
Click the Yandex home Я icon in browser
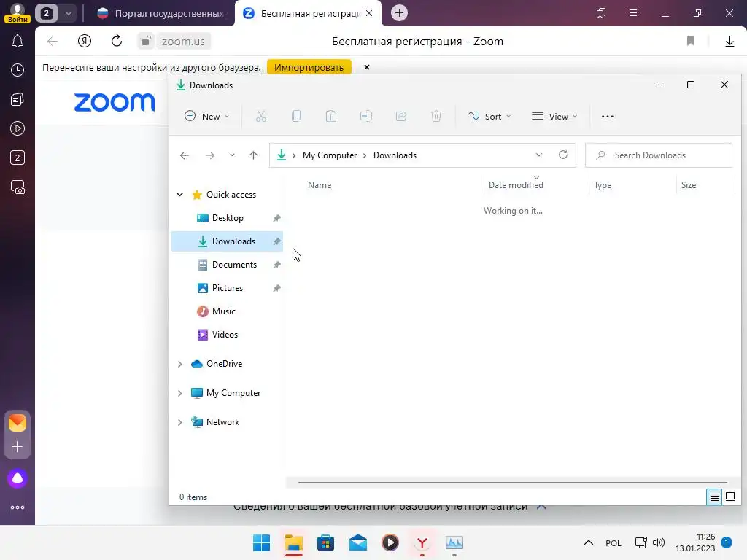(85, 41)
